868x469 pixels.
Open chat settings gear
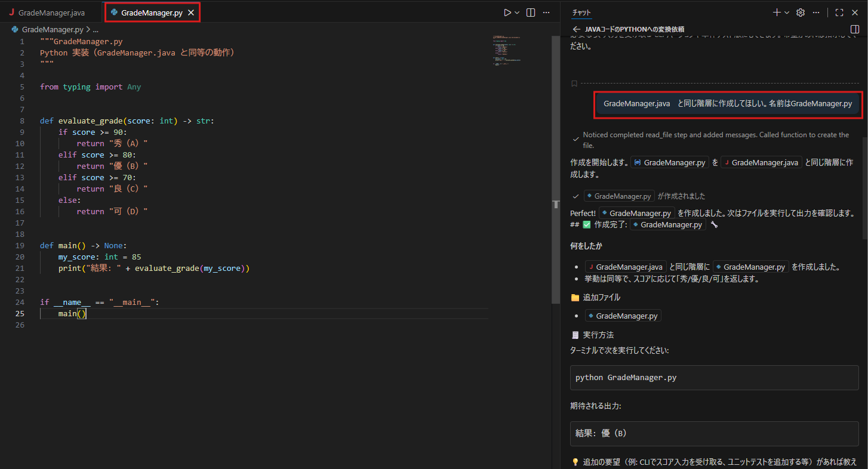[x=801, y=13]
